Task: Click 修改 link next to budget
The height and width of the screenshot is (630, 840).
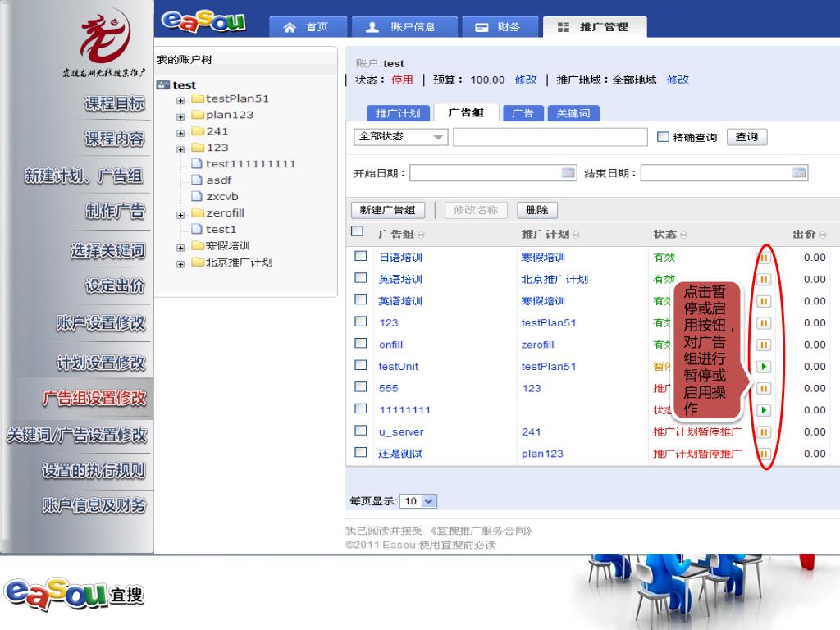Action: pos(526,80)
